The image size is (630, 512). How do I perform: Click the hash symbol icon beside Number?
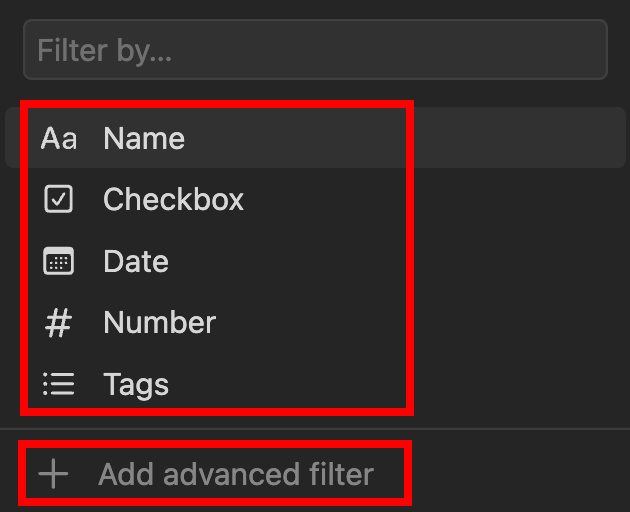tap(58, 323)
